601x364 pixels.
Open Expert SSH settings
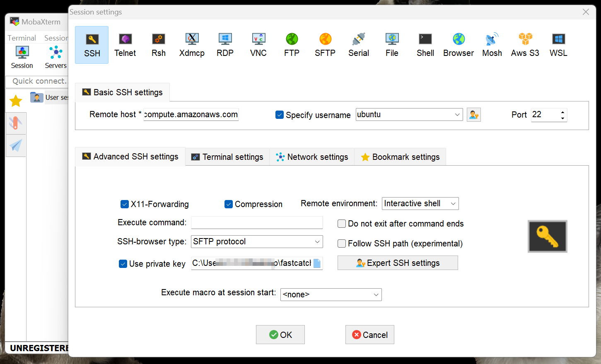398,263
